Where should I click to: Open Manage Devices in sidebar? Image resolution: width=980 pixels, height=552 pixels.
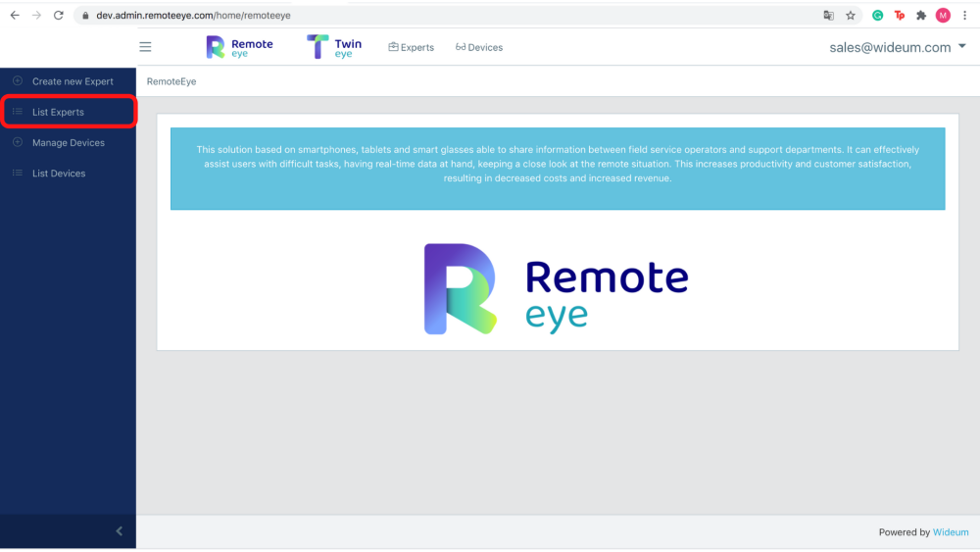[x=69, y=142]
